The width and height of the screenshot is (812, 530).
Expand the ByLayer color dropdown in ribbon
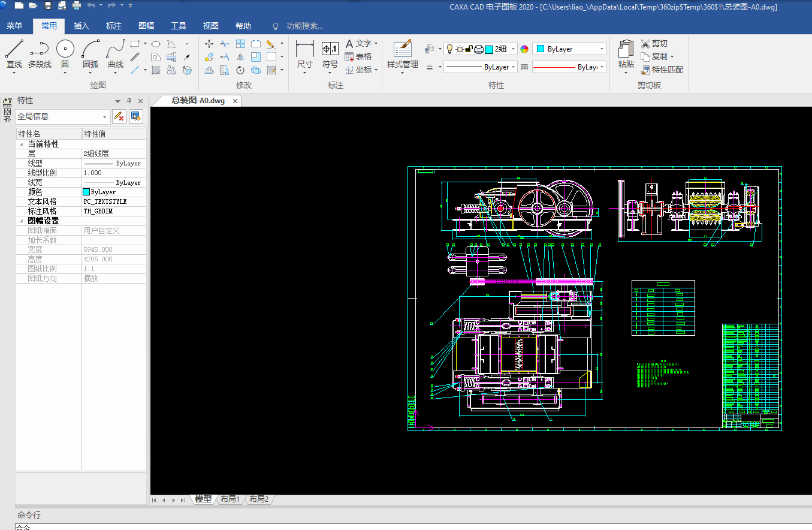601,49
